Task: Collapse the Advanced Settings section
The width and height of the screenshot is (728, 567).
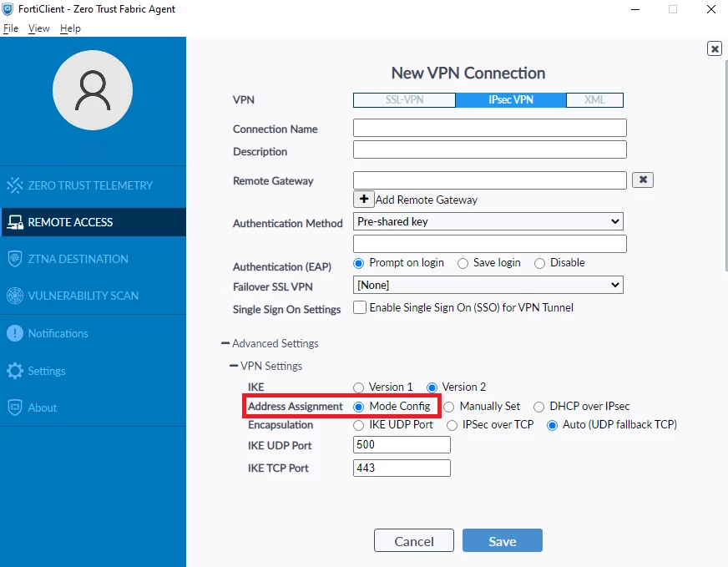Action: point(225,343)
